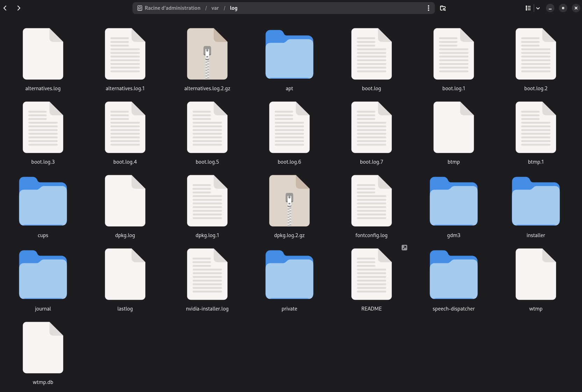Select the apt folder
This screenshot has height=392, width=582.
289,54
